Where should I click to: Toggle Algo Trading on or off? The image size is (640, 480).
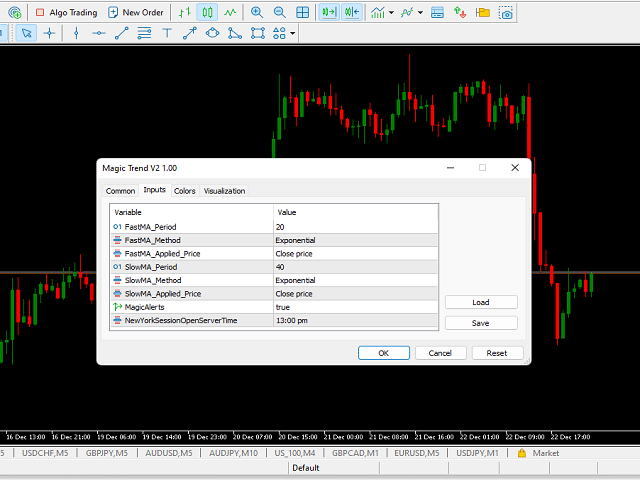[67, 13]
